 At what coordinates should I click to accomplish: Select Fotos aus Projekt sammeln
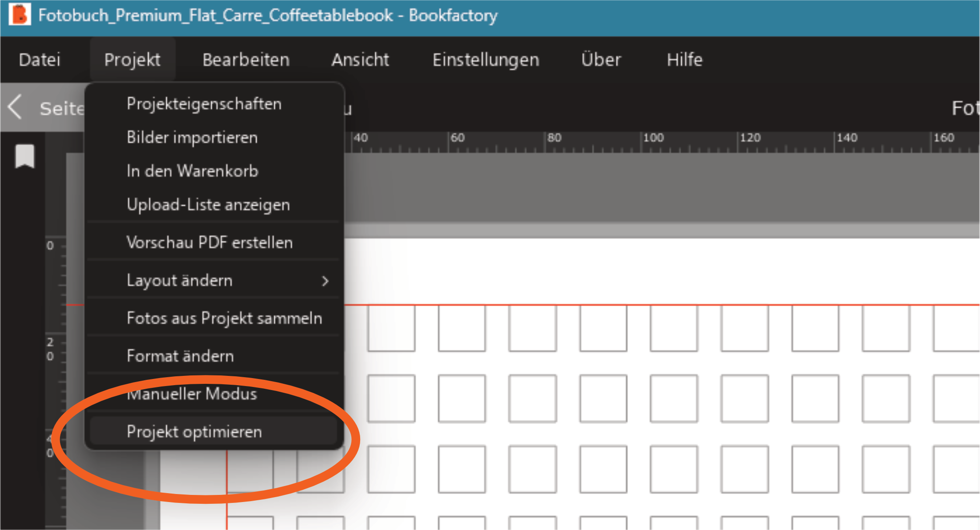213,319
